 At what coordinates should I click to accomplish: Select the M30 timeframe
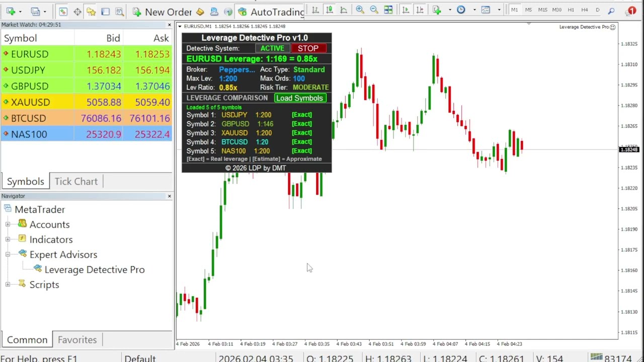coord(556,10)
